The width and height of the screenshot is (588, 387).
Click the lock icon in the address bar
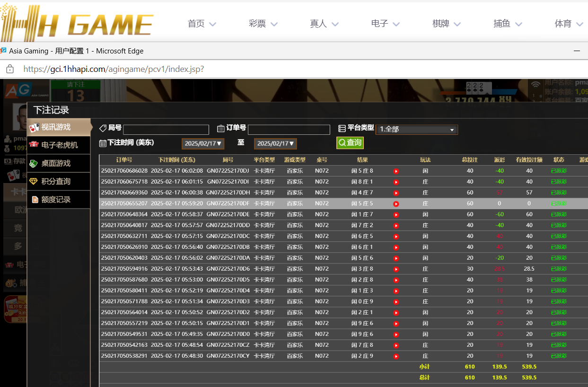click(9, 70)
